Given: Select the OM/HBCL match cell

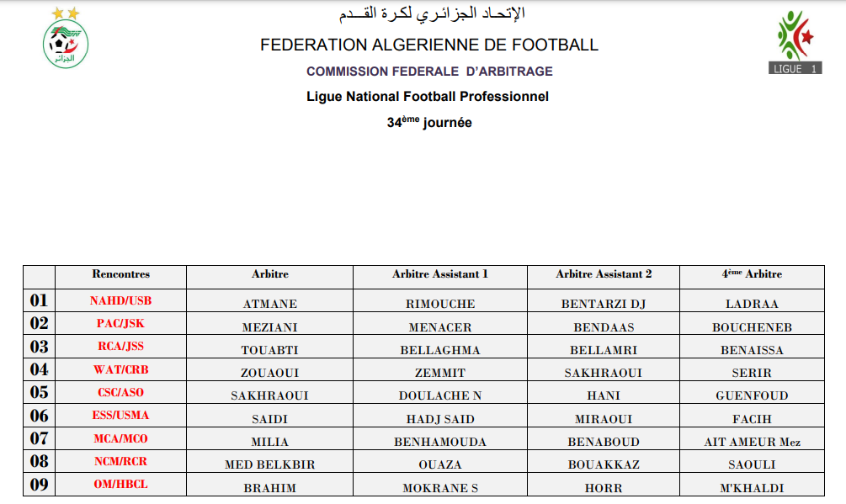Looking at the screenshot, I should pyautogui.click(x=121, y=484).
